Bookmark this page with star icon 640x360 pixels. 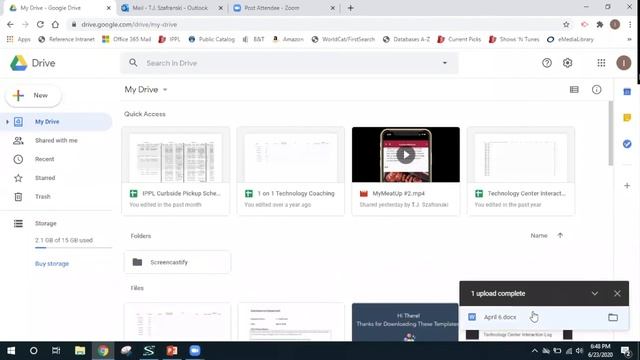click(566, 24)
